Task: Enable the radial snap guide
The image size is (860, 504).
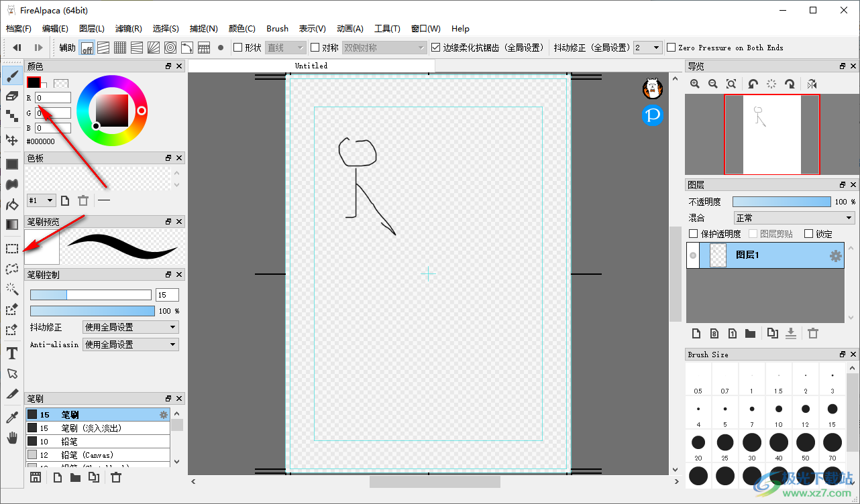Action: tap(154, 48)
